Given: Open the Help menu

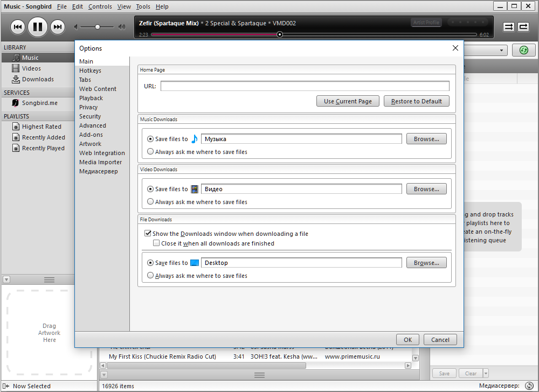Looking at the screenshot, I should point(162,6).
